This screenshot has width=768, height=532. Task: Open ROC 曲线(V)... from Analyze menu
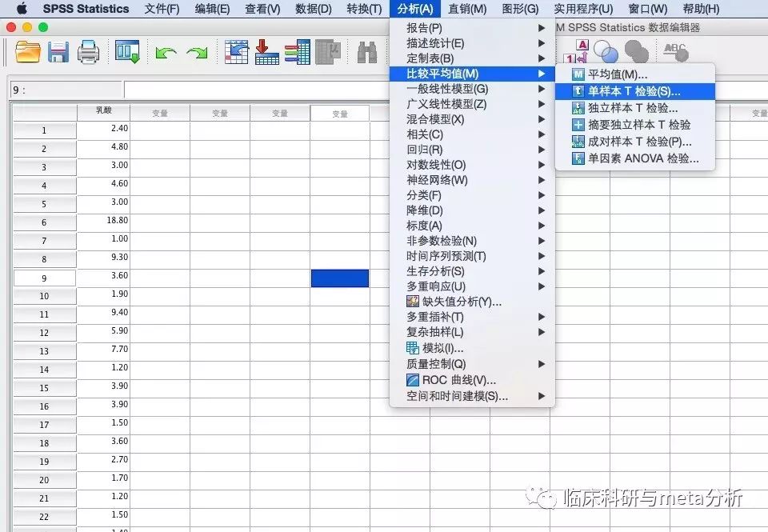pyautogui.click(x=472, y=380)
